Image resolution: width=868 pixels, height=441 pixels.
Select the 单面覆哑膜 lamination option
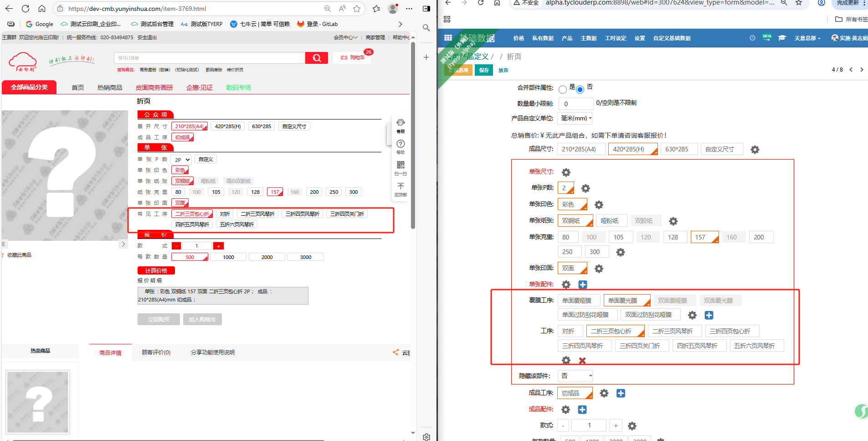point(576,301)
